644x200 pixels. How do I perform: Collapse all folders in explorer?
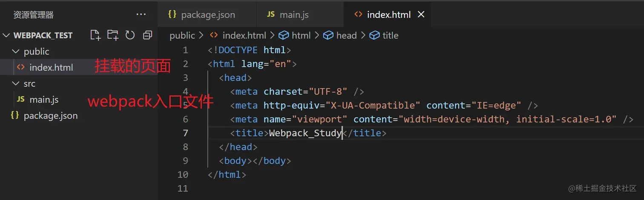point(147,35)
